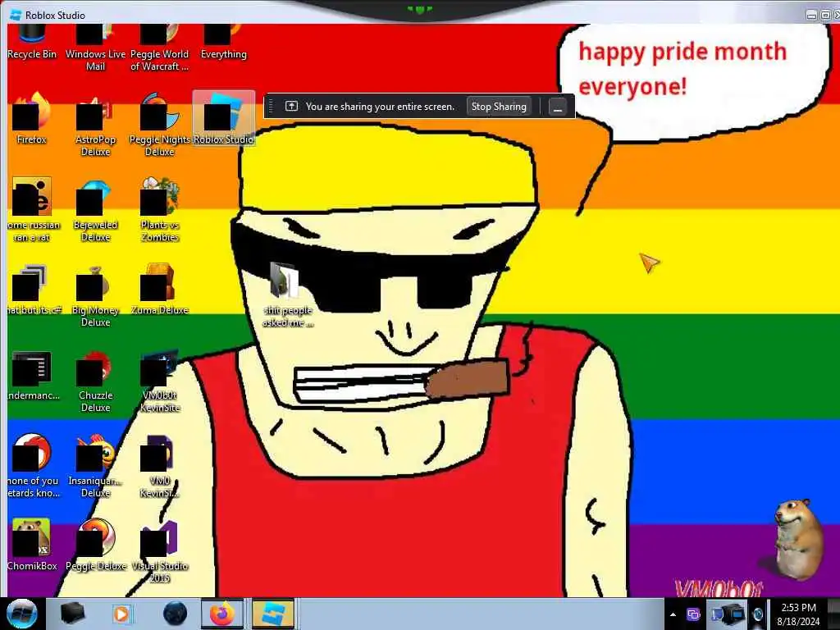Open Peggle Nights Deluxe desktop icon
The height and width of the screenshot is (630, 840).
160,126
